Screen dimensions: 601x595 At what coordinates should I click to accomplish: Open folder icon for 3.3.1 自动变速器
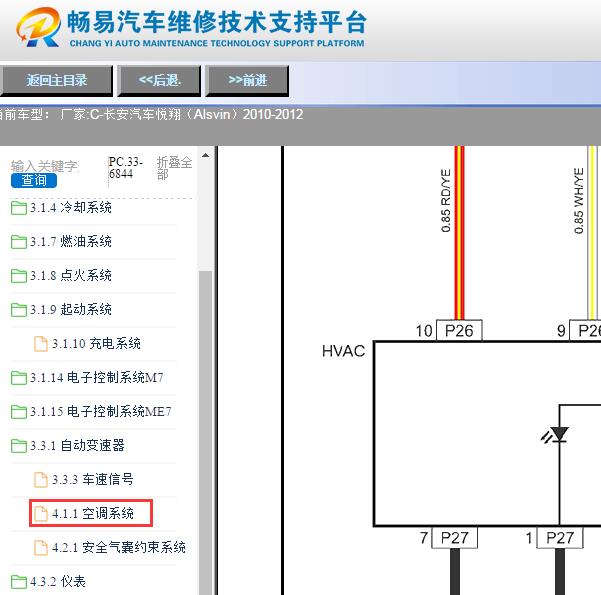click(18, 446)
